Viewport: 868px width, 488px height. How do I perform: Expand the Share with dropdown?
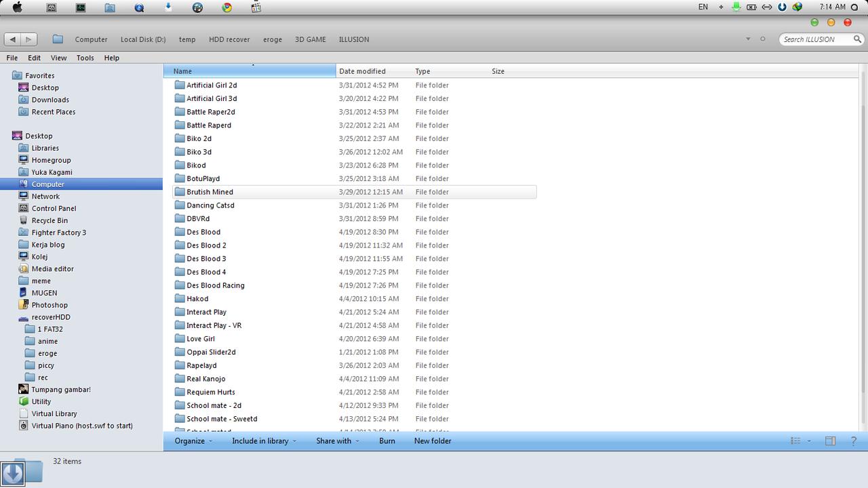(337, 441)
